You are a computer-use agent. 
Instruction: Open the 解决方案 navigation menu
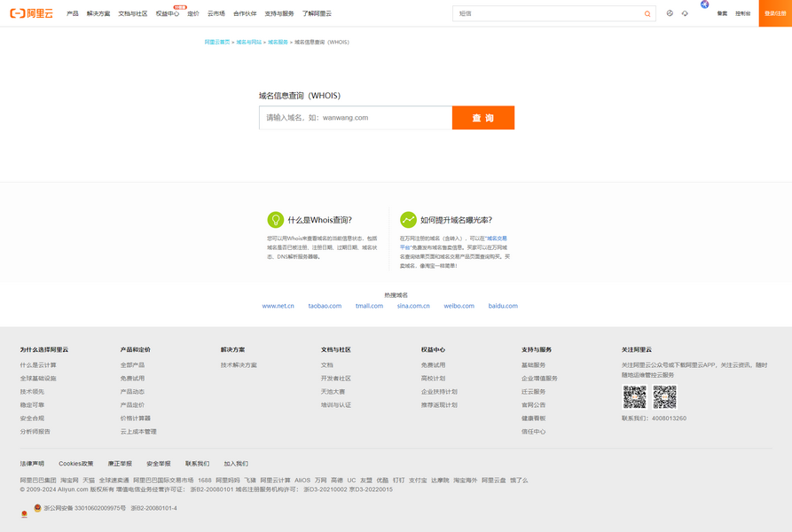[98, 14]
